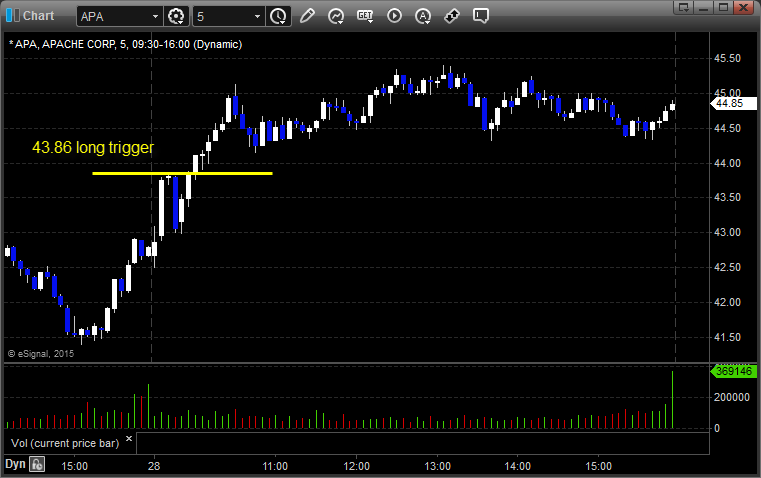The image size is (761, 478).
Task: Click the 200000 volume axis label
Action: pyautogui.click(x=731, y=397)
